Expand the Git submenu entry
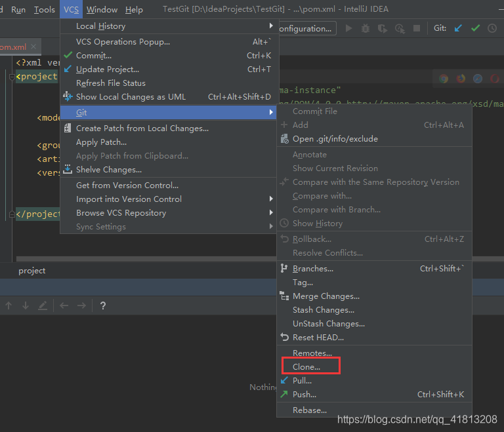Viewport: 504px width, 432px height. pos(168,112)
